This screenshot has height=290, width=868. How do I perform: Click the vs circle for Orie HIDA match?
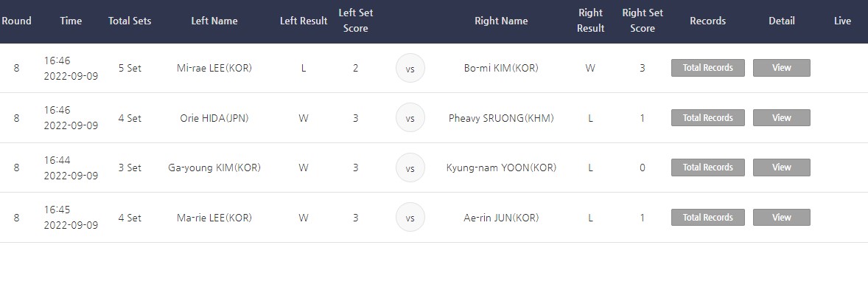[x=410, y=117]
